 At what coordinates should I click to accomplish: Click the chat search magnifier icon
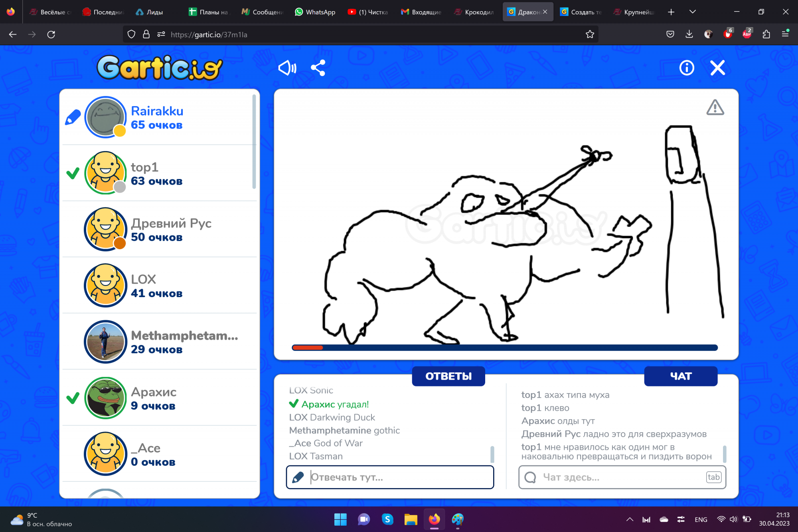[530, 477]
